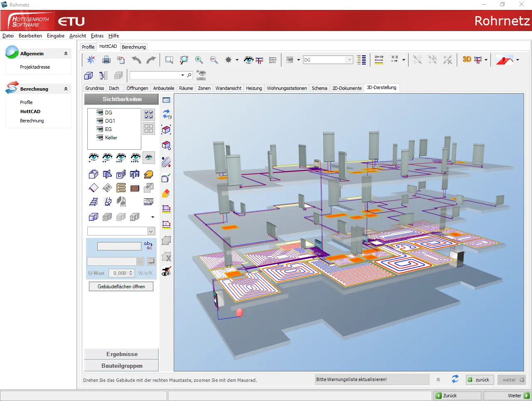The image size is (532, 401).
Task: Switch to the Heizung tab
Action: (x=254, y=88)
